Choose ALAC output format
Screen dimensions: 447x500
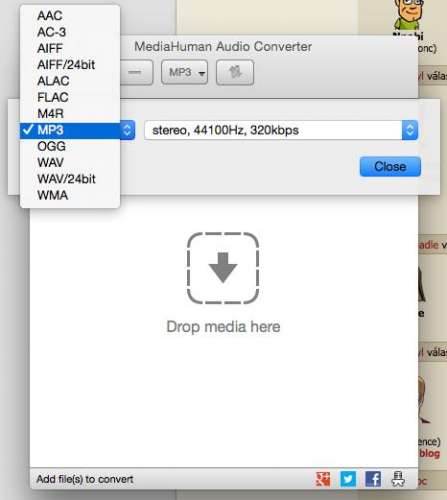[70, 81]
